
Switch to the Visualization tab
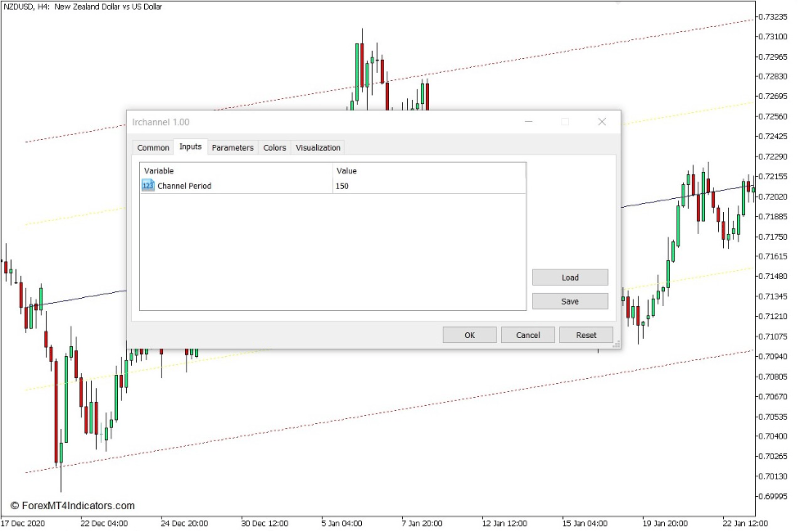coord(318,147)
